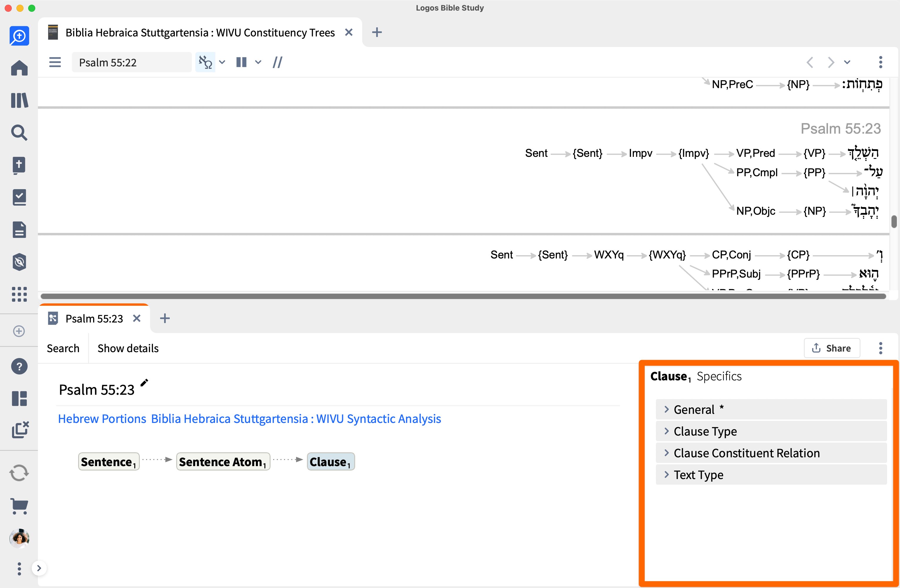This screenshot has height=588, width=900.
Task: Add new tab in bottom panel
Action: [x=165, y=318]
